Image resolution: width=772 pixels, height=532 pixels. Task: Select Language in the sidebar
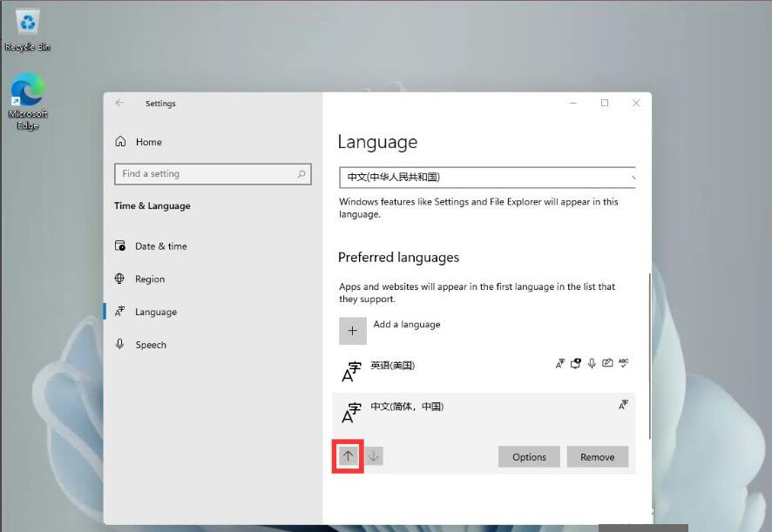[x=156, y=312]
